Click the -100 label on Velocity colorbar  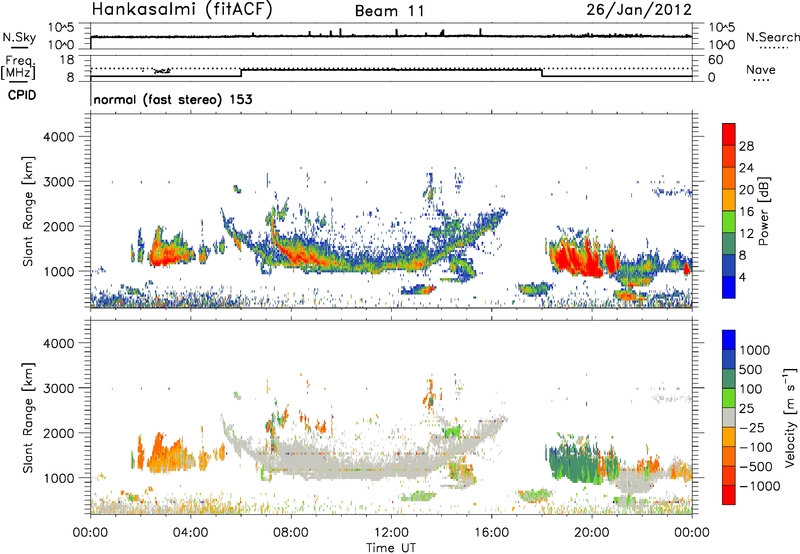click(756, 447)
